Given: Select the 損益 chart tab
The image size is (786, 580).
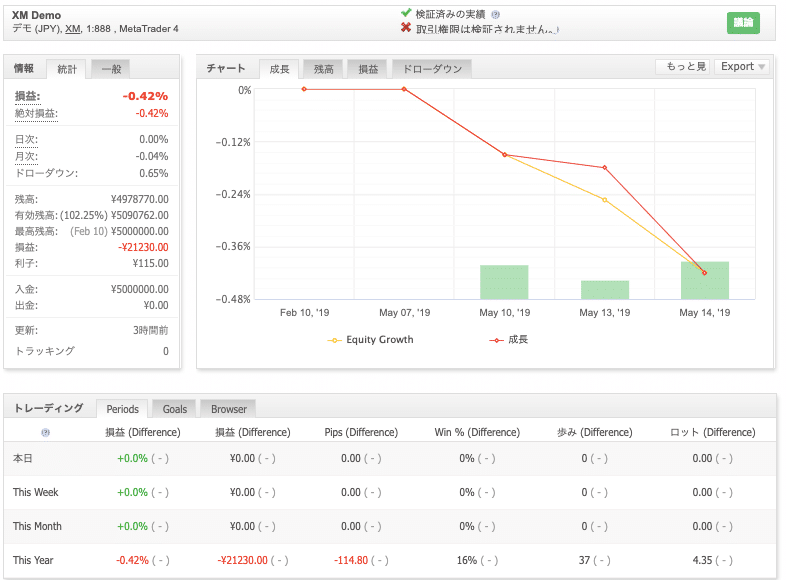Looking at the screenshot, I should coord(368,69).
